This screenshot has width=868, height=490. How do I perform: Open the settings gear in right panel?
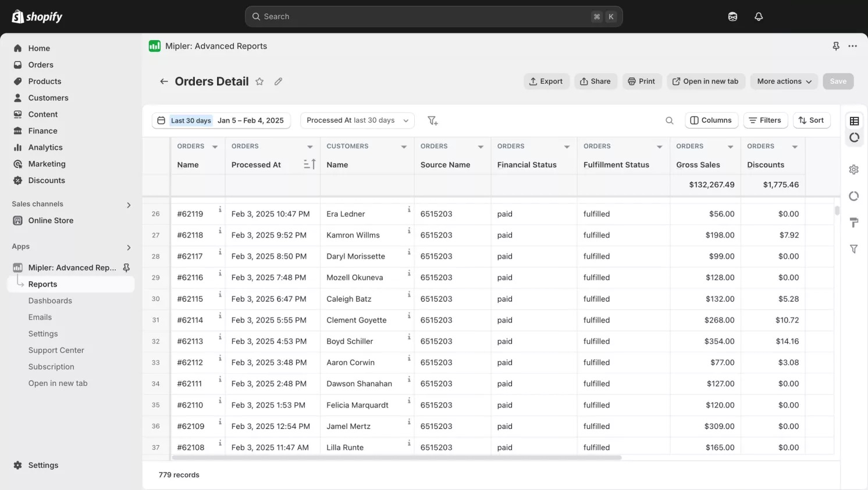click(x=854, y=170)
